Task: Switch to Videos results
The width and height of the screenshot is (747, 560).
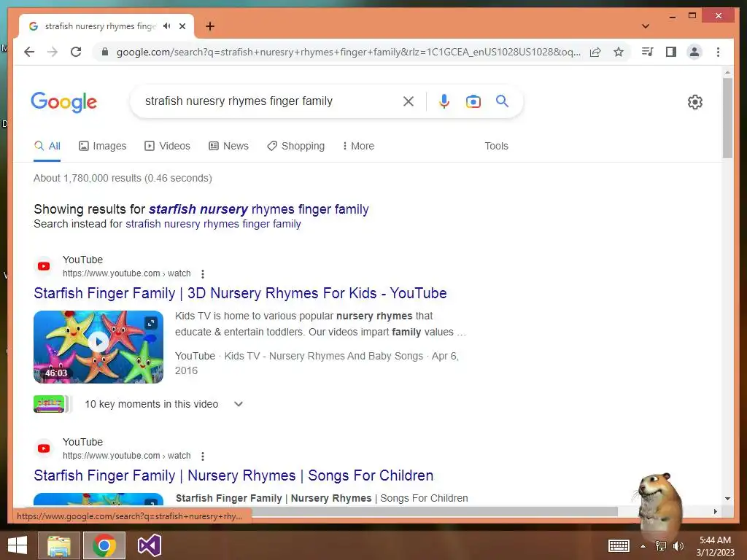Action: tap(167, 146)
